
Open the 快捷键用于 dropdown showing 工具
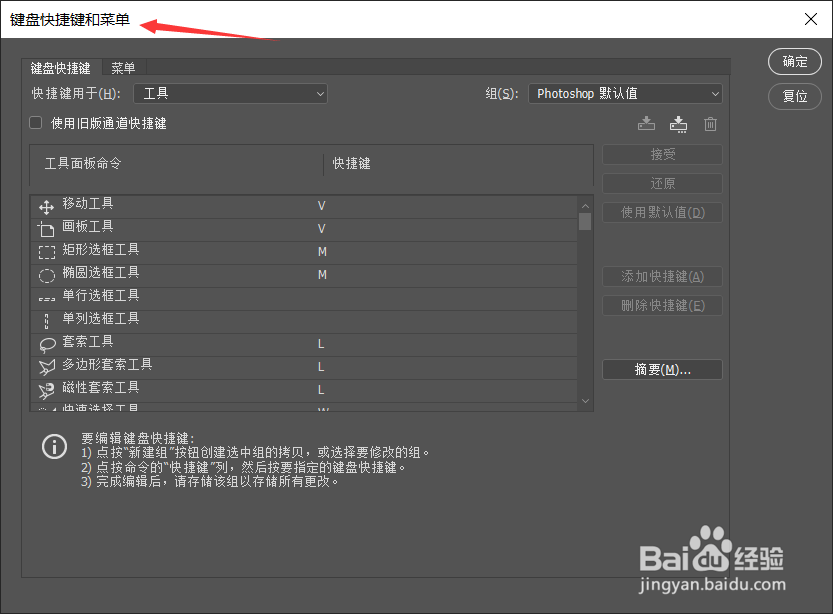(230, 93)
